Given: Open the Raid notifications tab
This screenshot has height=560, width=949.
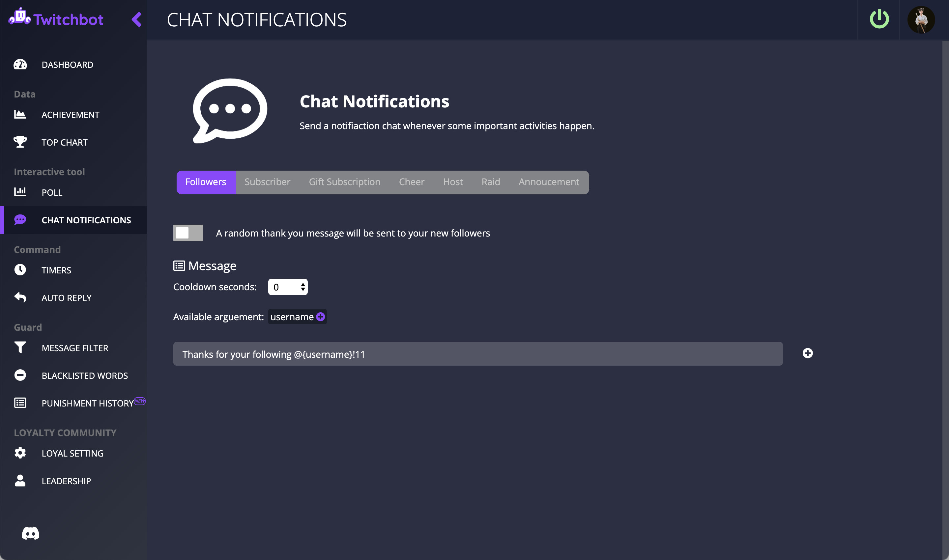Looking at the screenshot, I should pos(491,182).
